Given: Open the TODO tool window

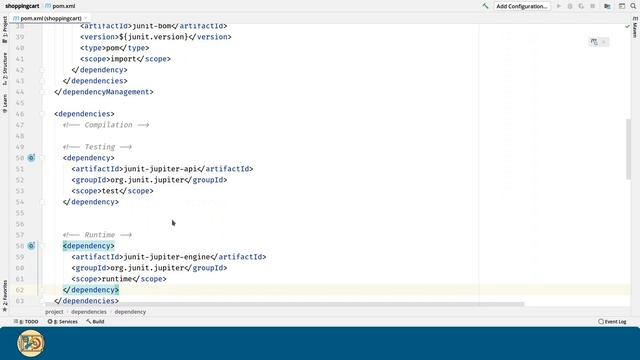Looking at the screenshot, I should click(26, 322).
